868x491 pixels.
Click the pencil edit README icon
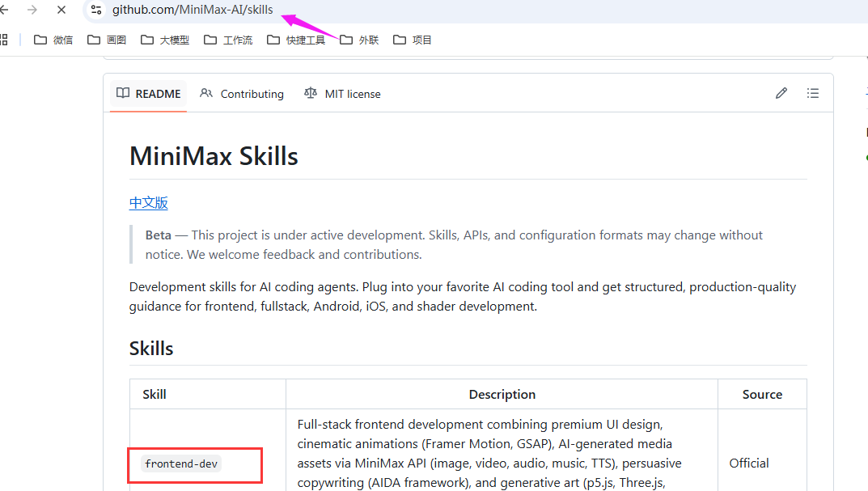(781, 93)
